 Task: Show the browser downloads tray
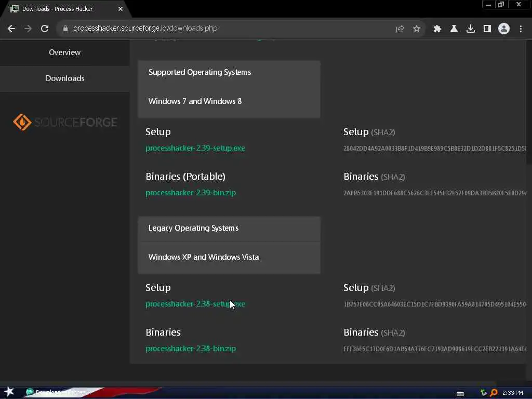471,29
